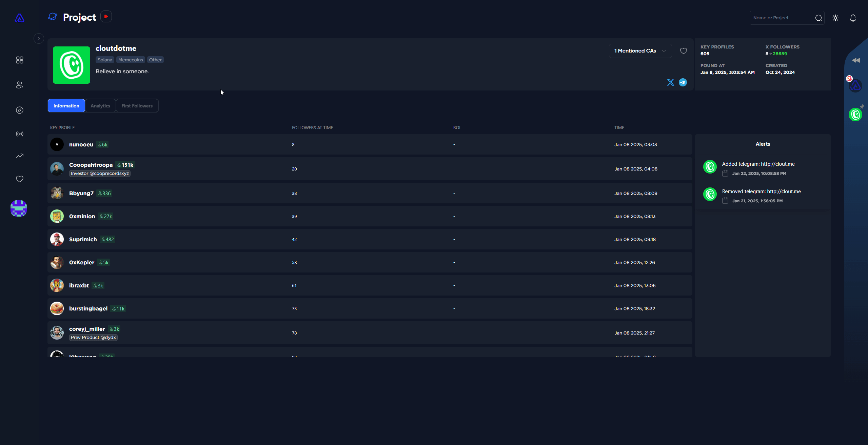Expand the left sidebar chevron
Screen dimensions: 868x445
pos(39,39)
